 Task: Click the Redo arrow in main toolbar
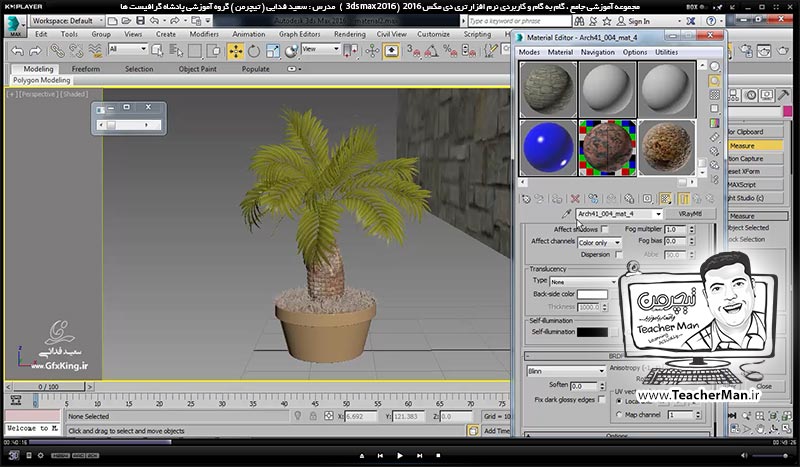coord(35,51)
